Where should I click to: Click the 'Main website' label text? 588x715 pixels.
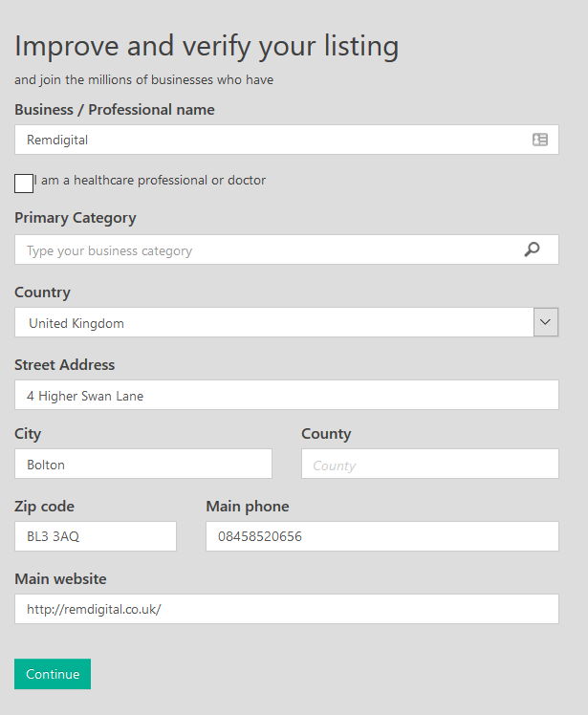[x=60, y=578]
